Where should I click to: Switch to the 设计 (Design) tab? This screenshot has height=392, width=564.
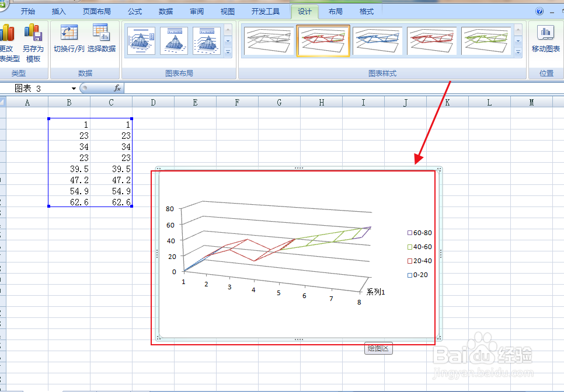coord(305,12)
